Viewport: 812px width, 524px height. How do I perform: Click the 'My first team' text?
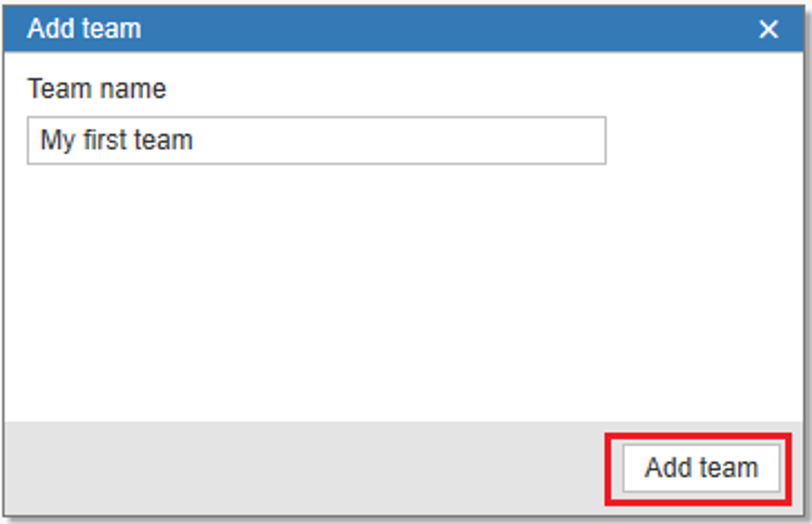[117, 140]
